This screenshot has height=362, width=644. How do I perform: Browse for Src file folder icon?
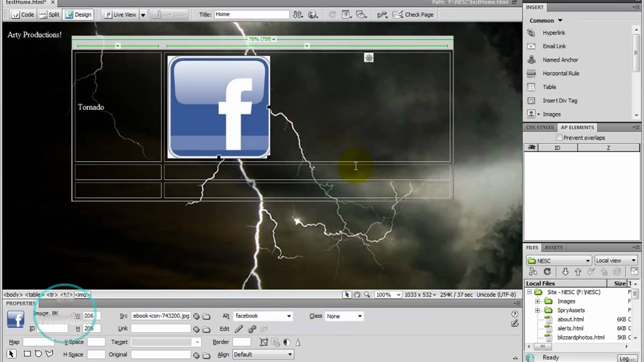[206, 316]
